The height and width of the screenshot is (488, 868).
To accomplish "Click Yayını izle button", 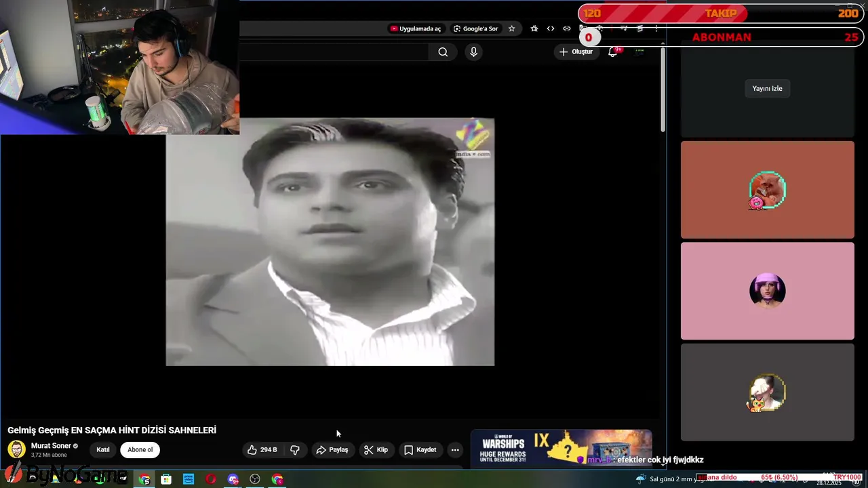I will click(767, 89).
